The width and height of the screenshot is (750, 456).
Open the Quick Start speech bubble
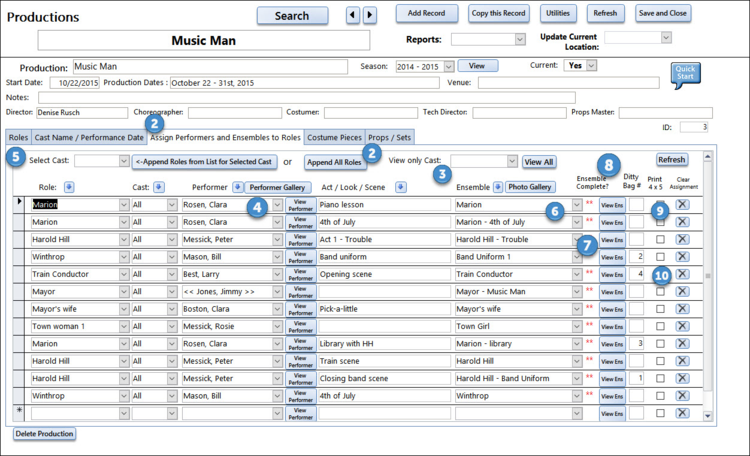[x=685, y=75]
